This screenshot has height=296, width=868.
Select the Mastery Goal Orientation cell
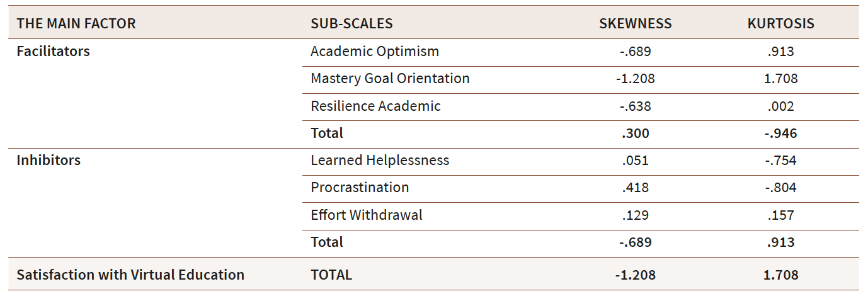click(390, 79)
